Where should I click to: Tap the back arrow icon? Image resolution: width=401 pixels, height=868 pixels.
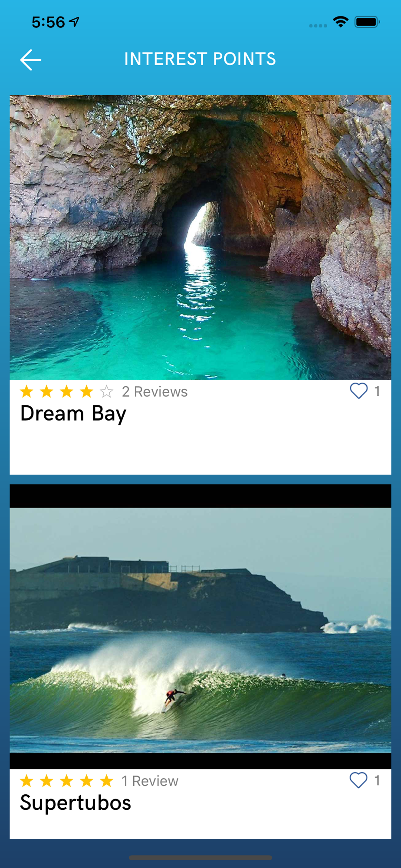[x=31, y=60]
